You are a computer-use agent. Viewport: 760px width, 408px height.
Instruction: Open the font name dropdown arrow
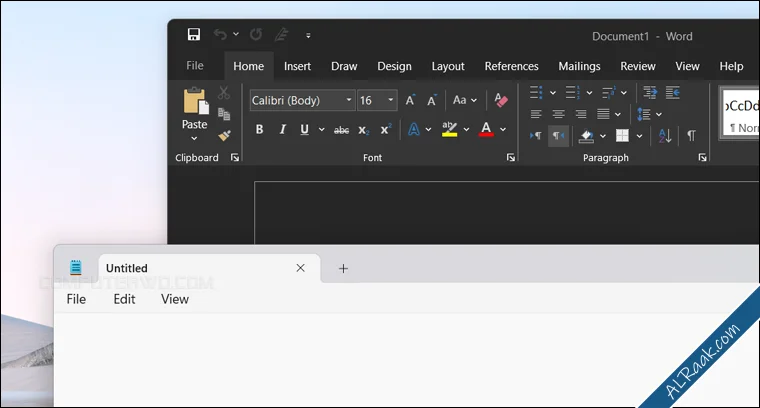click(x=349, y=100)
